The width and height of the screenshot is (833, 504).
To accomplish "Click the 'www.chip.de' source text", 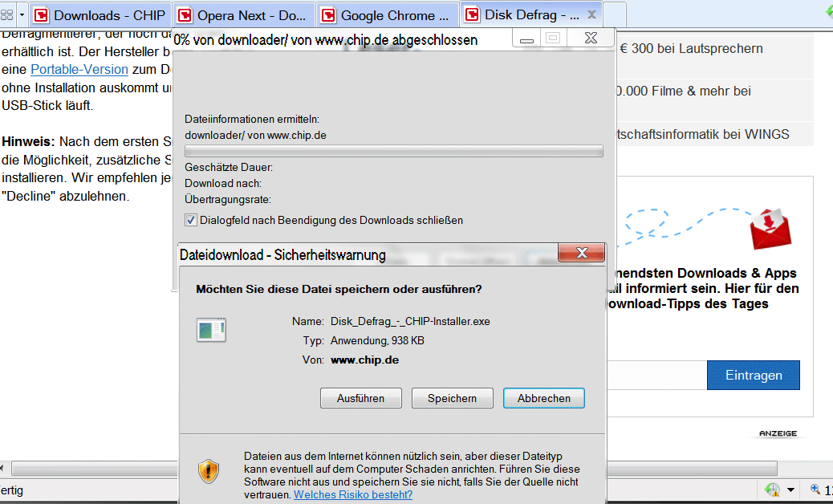I will point(364,360).
